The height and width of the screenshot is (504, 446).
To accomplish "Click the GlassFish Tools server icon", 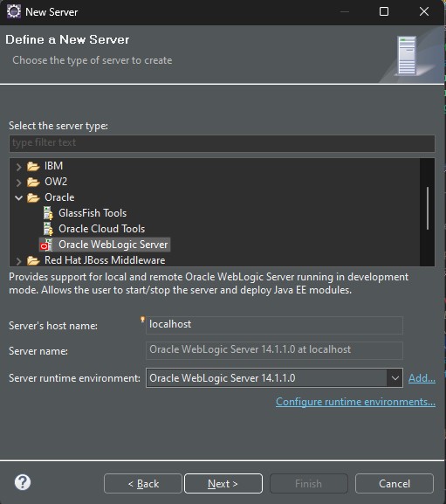I will [48, 213].
